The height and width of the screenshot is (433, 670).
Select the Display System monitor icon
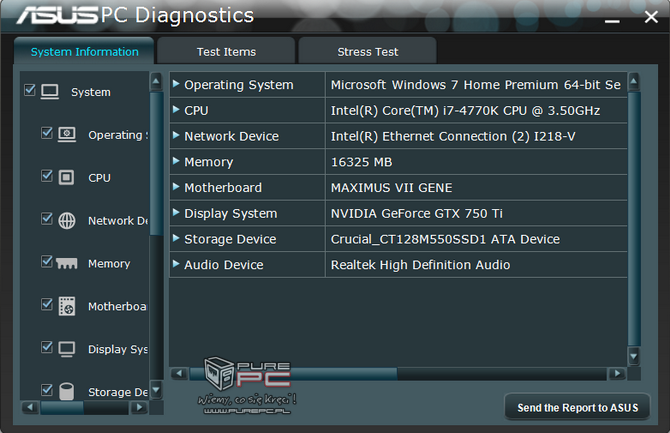point(67,349)
